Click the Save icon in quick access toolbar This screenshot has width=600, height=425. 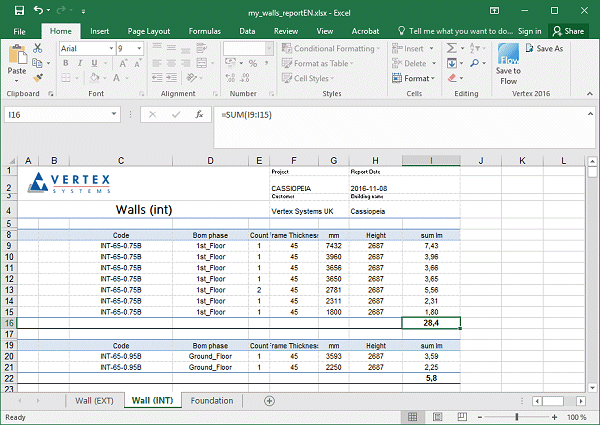[17, 10]
